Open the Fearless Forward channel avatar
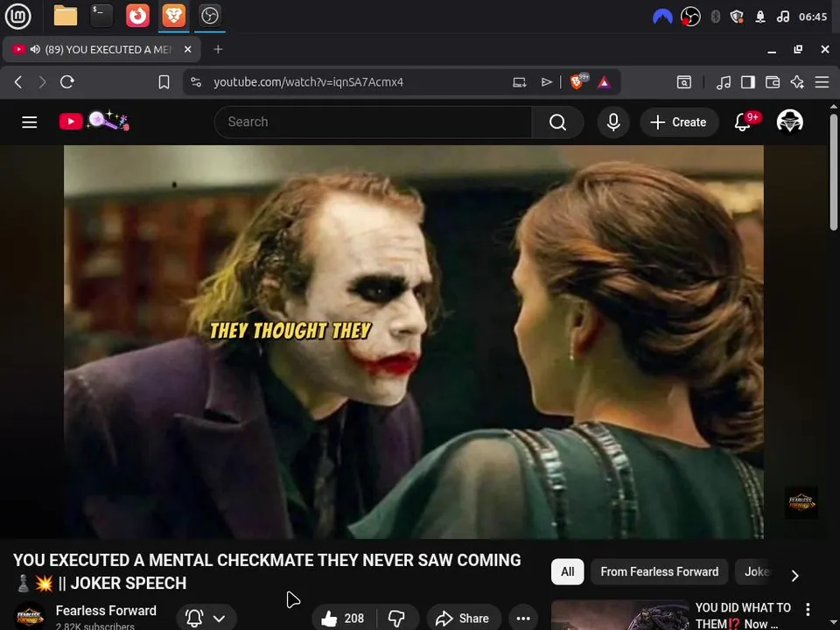The image size is (840, 630). pyautogui.click(x=30, y=616)
